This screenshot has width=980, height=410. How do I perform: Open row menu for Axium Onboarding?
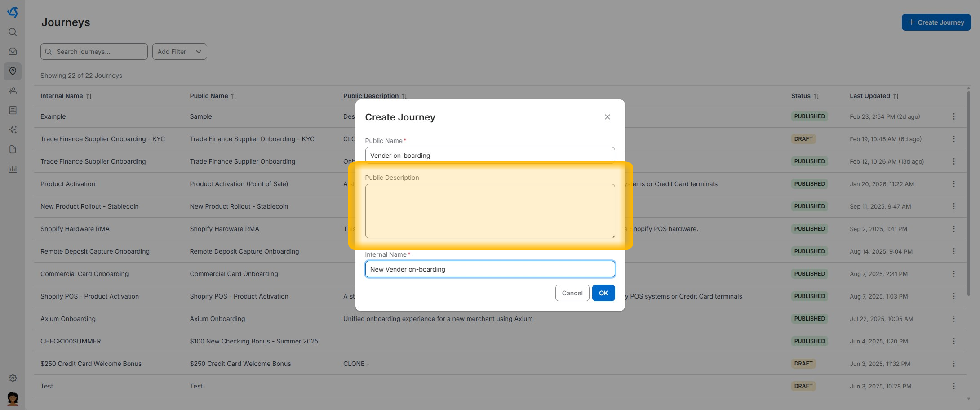(x=953, y=319)
